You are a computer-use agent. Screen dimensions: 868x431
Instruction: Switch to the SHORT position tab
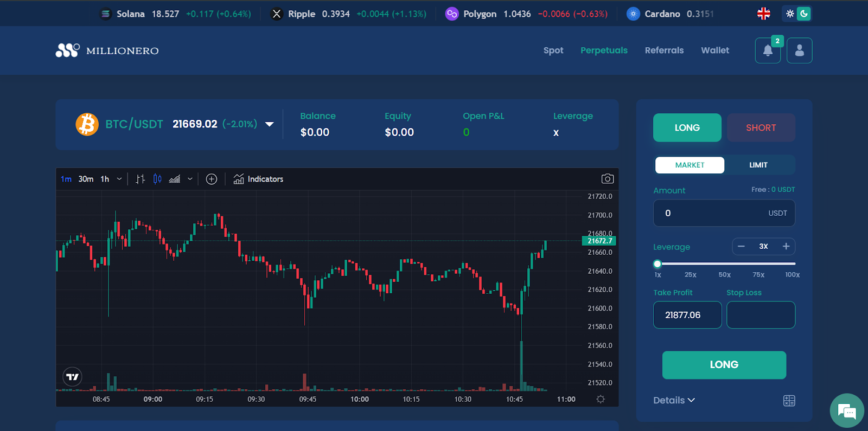[x=761, y=127]
